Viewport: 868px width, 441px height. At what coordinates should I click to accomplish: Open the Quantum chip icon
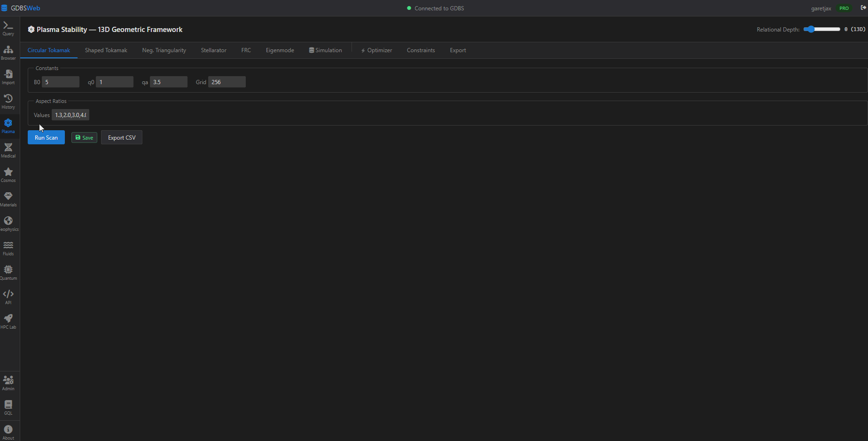[x=8, y=273]
